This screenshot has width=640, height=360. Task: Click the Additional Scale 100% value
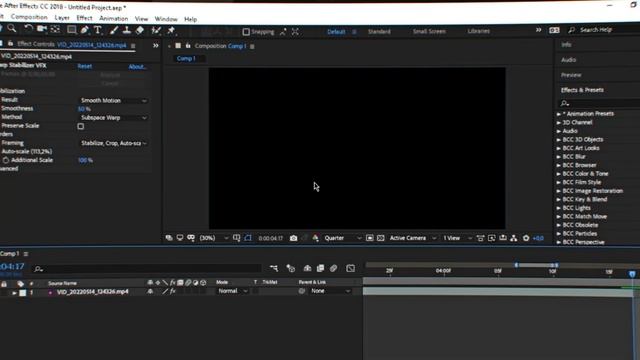click(85, 160)
